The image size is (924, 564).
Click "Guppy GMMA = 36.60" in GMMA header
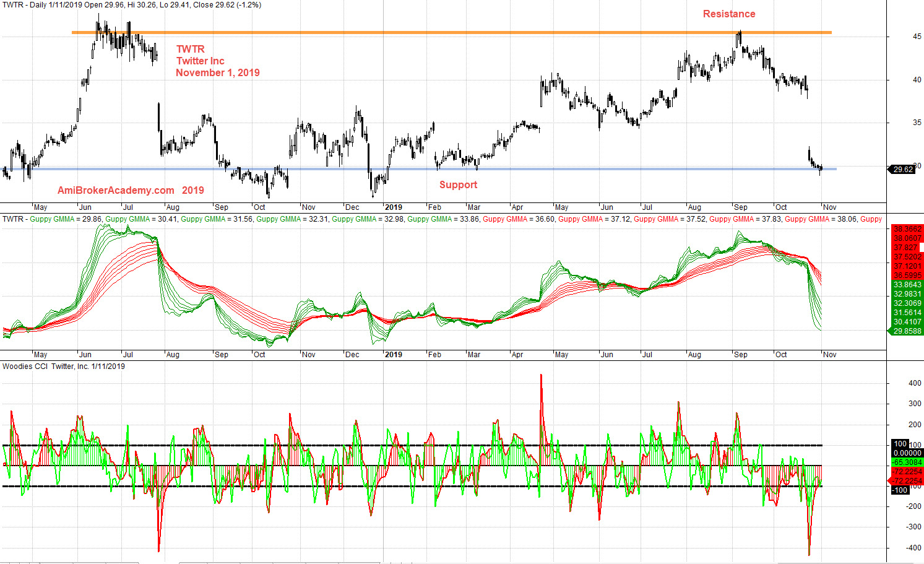tap(519, 219)
